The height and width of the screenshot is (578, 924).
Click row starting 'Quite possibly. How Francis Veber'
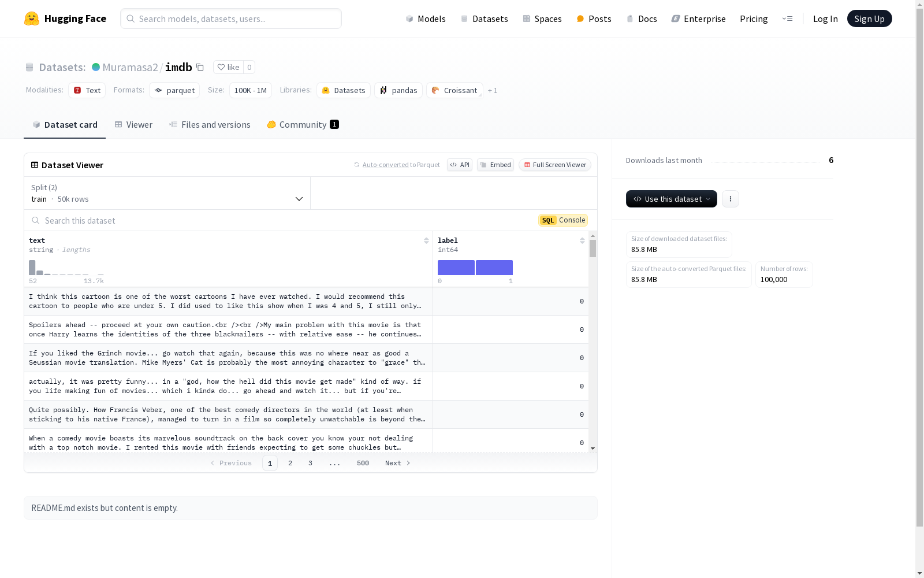306,414
